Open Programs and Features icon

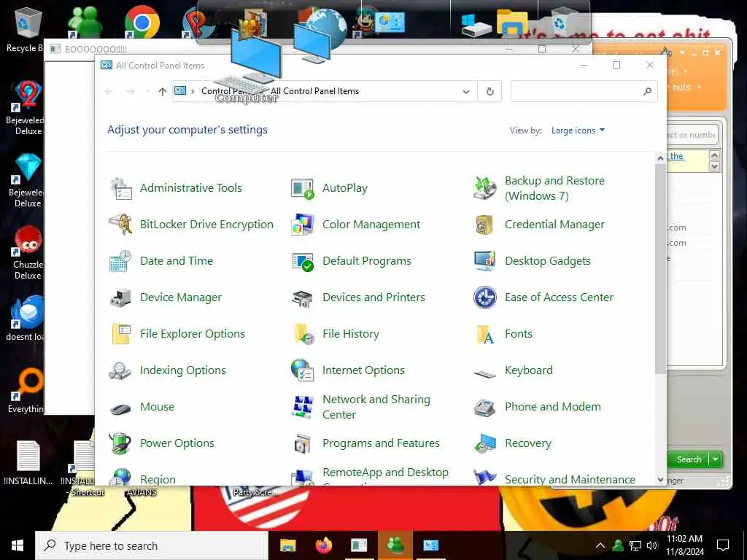[303, 443]
